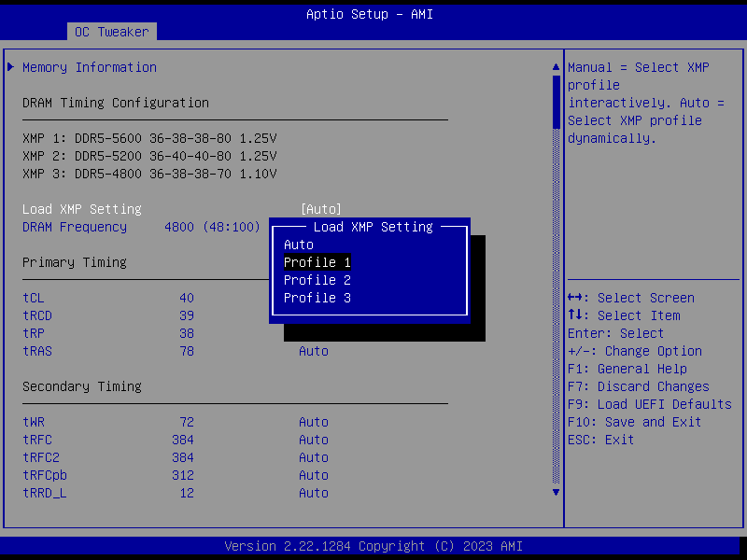Select the tRFCpb timing row
Screen dimensions: 747x560
pos(176,475)
